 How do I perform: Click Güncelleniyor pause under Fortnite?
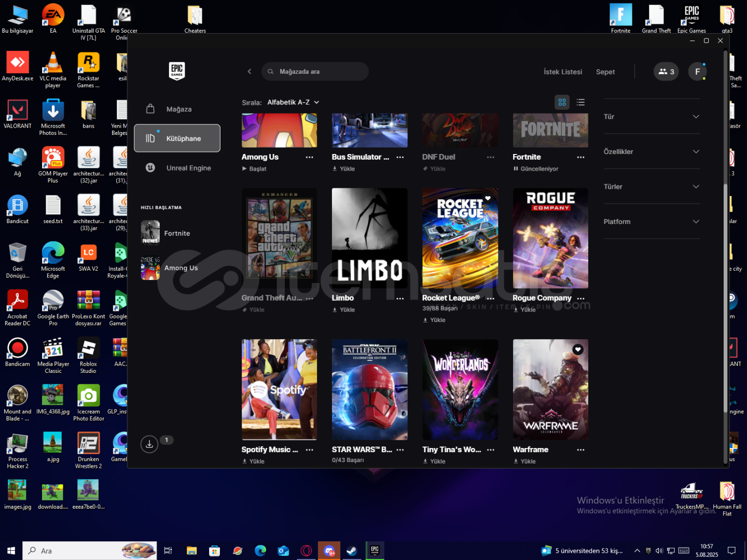tap(536, 169)
